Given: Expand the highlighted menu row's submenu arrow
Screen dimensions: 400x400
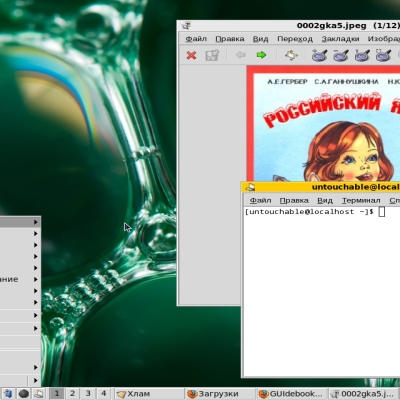Looking at the screenshot, I should point(36,222).
